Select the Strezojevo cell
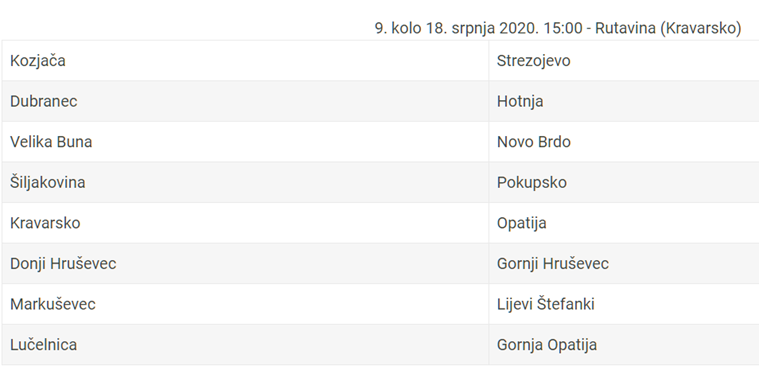The height and width of the screenshot is (374, 760). [624, 61]
